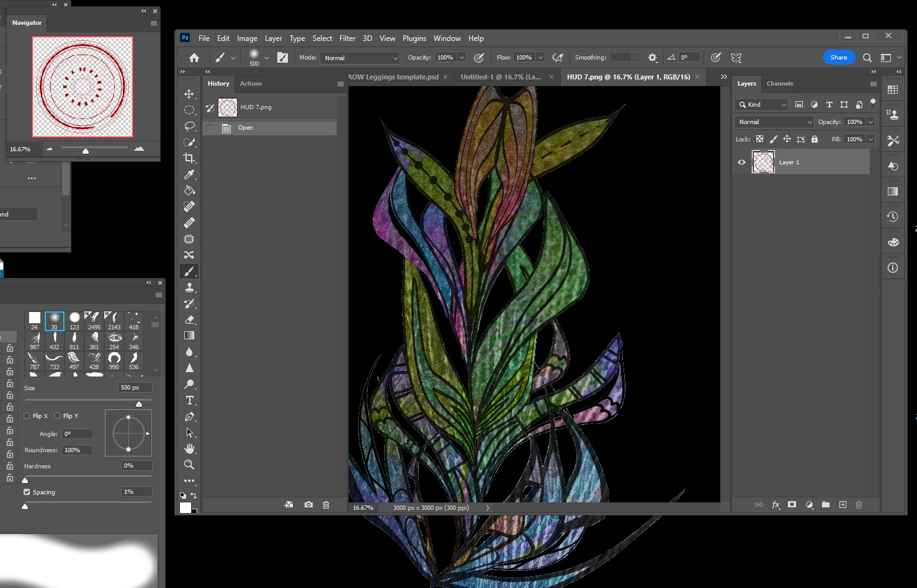Screen dimensions: 917x588
Task: Open the brush Opacity dropdown arrow
Action: tap(462, 58)
